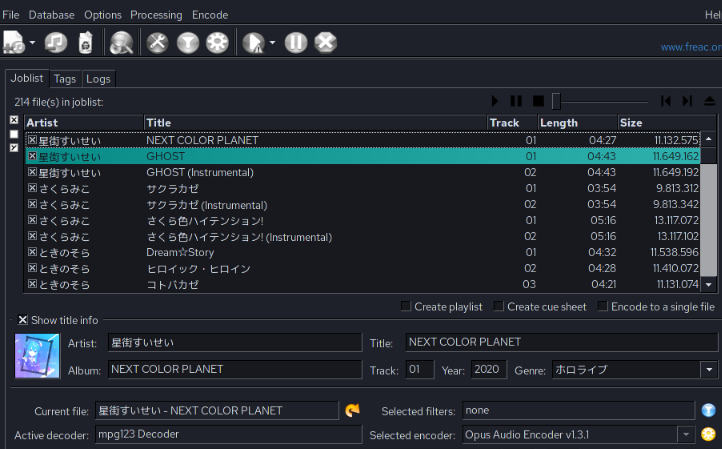Click the album cover art thumbnail
The width and height of the screenshot is (722, 449).
click(37, 356)
